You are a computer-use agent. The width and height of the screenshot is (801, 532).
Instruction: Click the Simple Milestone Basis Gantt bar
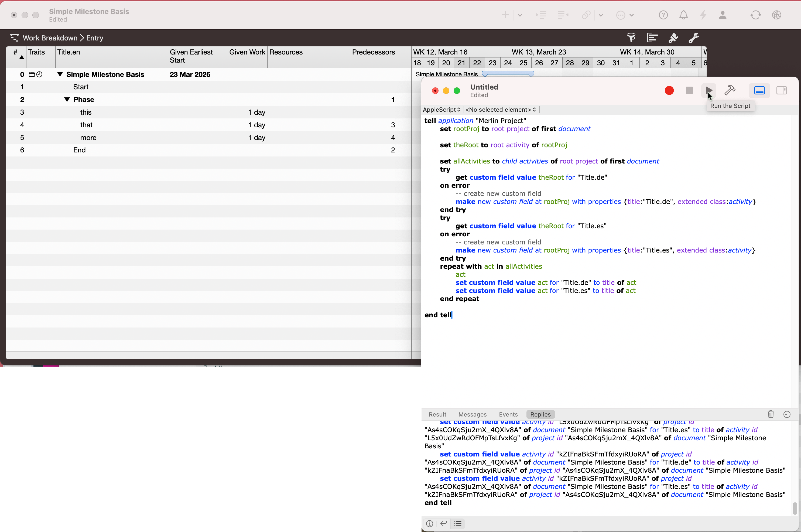point(508,74)
